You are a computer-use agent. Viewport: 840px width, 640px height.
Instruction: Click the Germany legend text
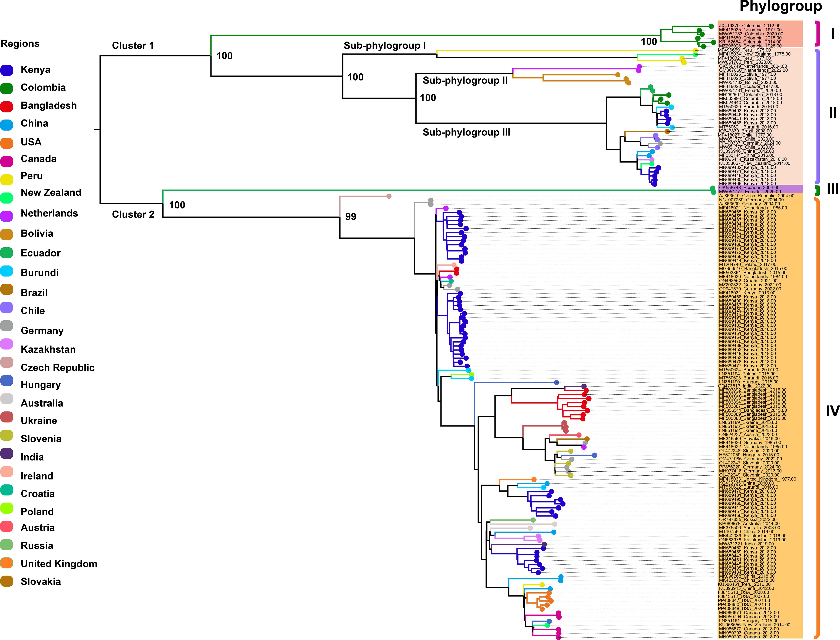tap(42, 331)
